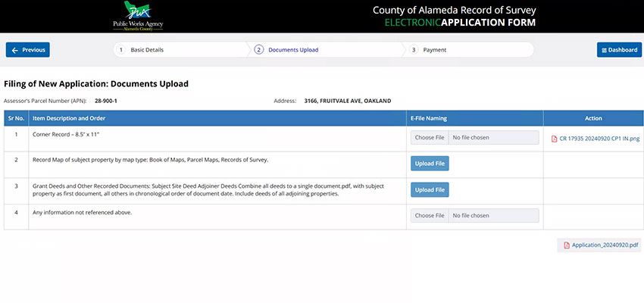Click the Dashboard grid icon
Viewport: 644px width, 303px height.
tap(604, 50)
